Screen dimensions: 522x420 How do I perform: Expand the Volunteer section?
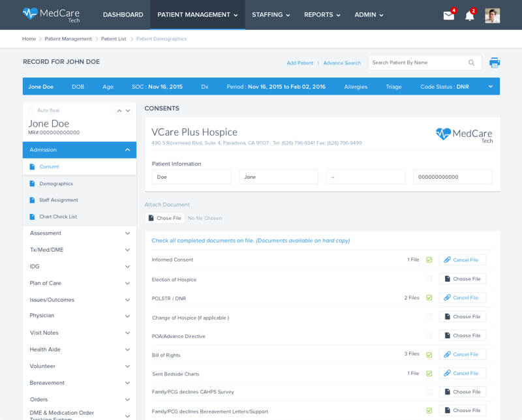(x=80, y=366)
